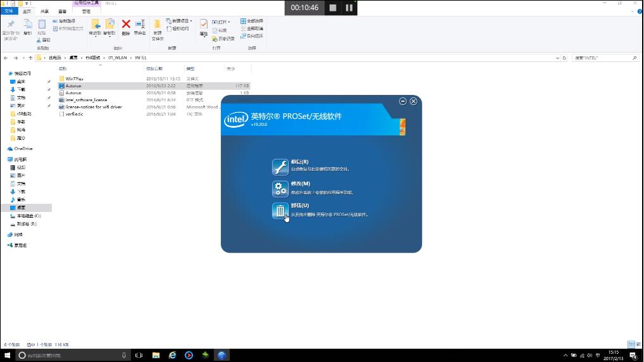Open OneDrive in the navigation pane
Screen dimensions: 644x362
23,149
